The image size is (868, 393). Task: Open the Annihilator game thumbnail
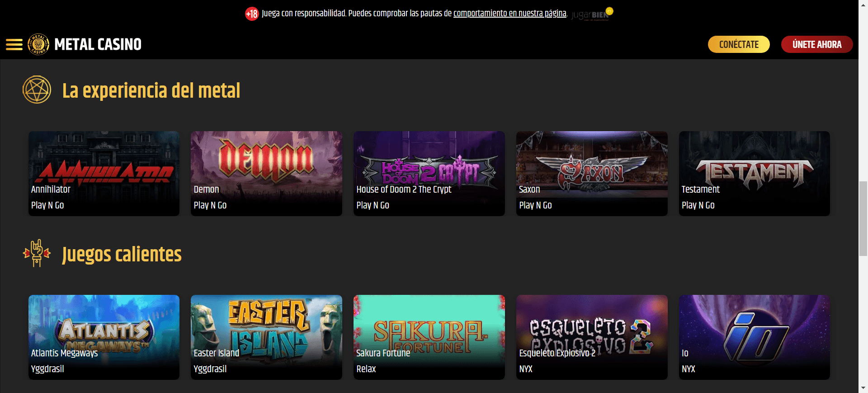click(104, 173)
